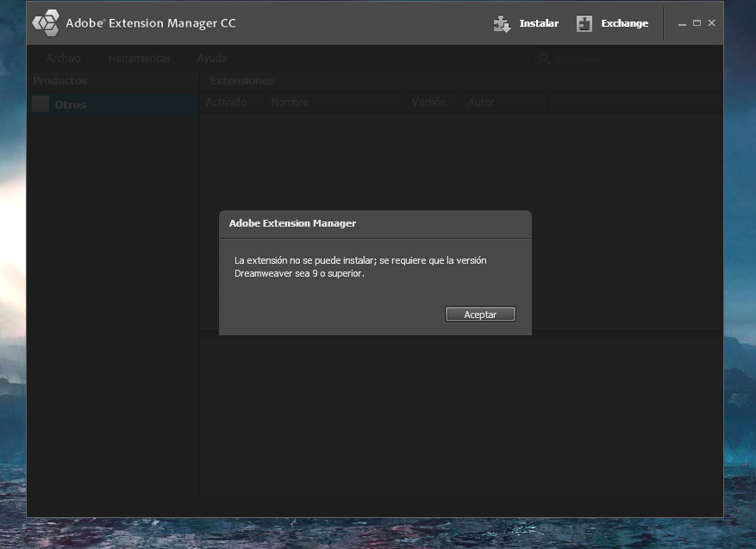Click the magnifying glass search icon
Viewport: 756px width, 549px height.
541,59
